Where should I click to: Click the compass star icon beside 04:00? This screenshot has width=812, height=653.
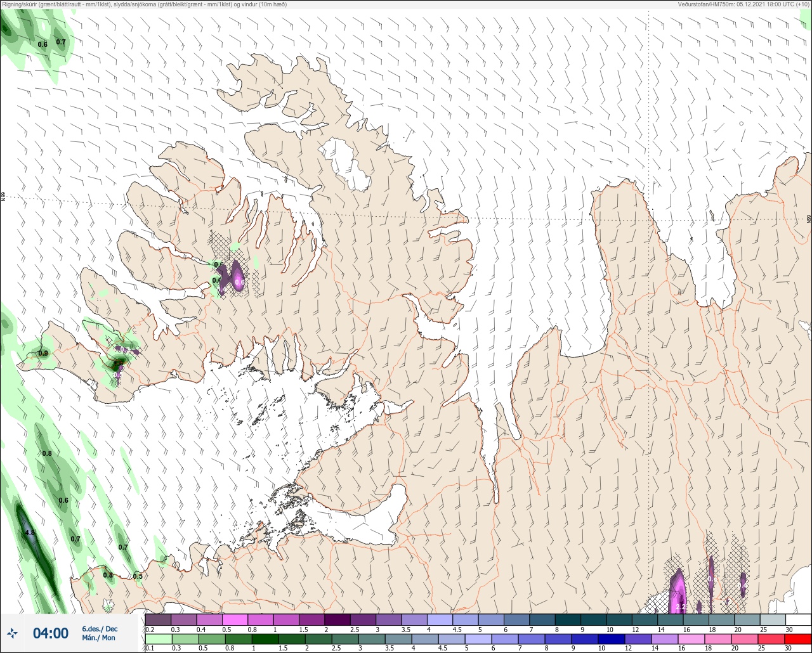tap(13, 633)
